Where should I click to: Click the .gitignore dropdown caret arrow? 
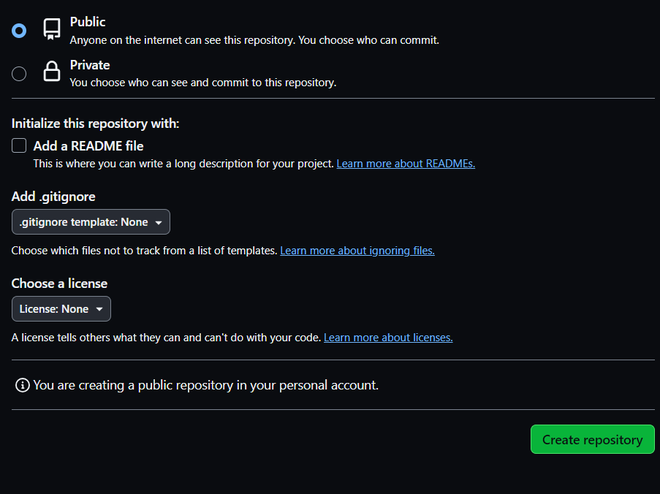point(159,223)
